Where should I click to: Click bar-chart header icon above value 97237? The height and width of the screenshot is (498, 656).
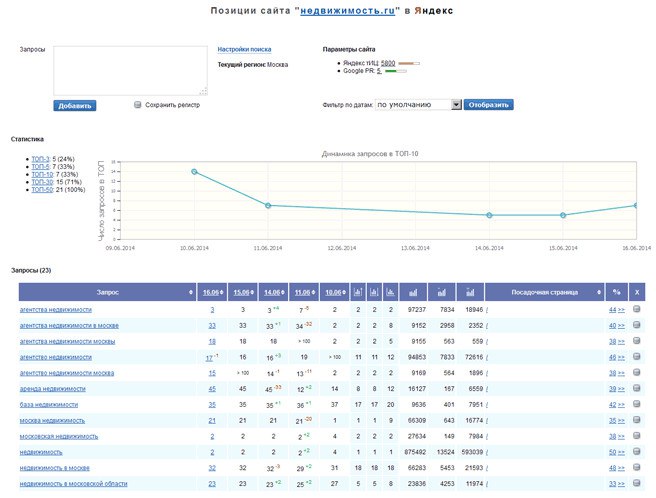tap(413, 293)
